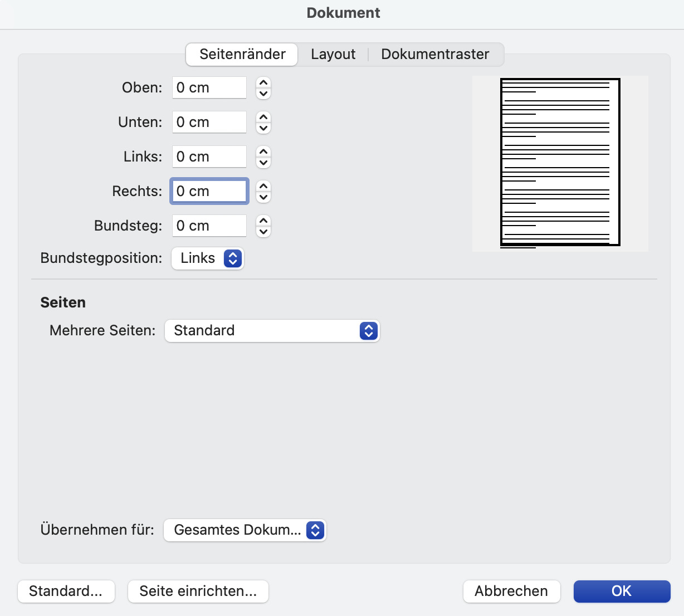Image resolution: width=684 pixels, height=616 pixels.
Task: Click the page margin preview thumbnail
Action: pyautogui.click(x=560, y=163)
